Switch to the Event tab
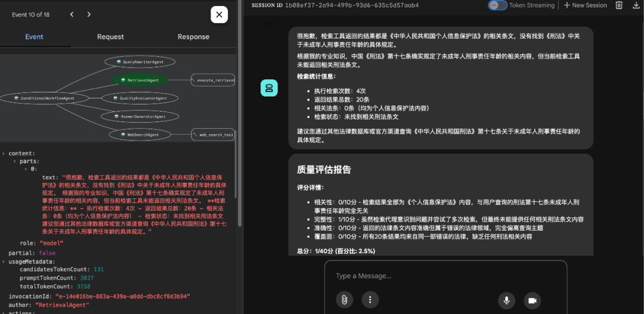 click(x=34, y=37)
